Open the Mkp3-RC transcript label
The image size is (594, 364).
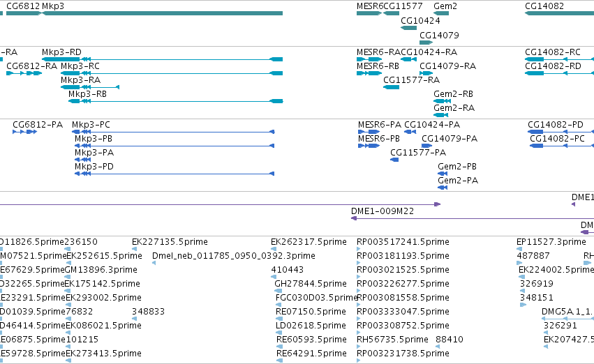(x=80, y=66)
